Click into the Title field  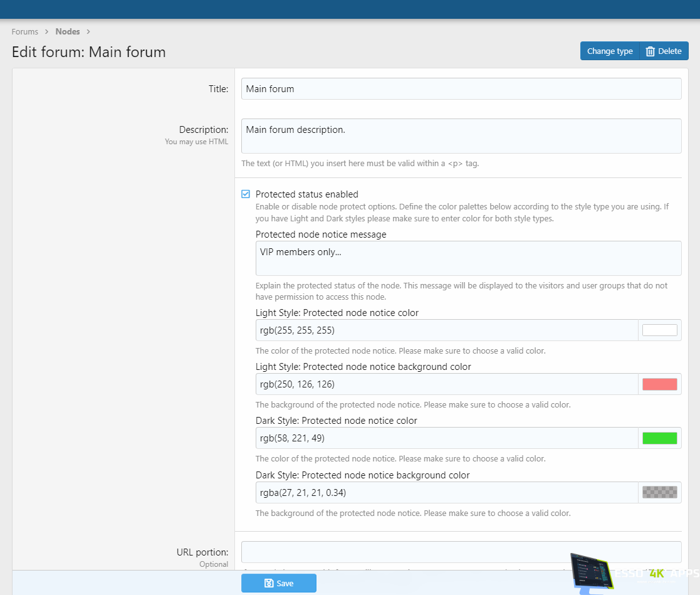(x=461, y=89)
